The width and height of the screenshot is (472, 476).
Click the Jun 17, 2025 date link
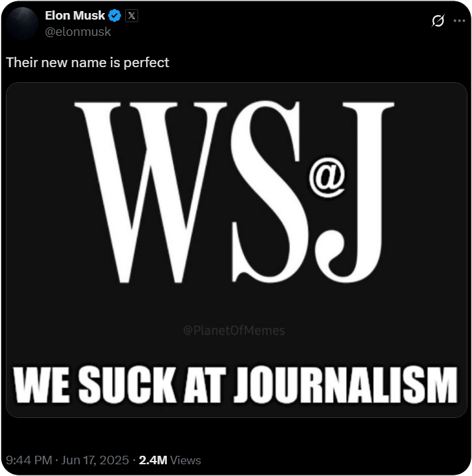point(95,460)
